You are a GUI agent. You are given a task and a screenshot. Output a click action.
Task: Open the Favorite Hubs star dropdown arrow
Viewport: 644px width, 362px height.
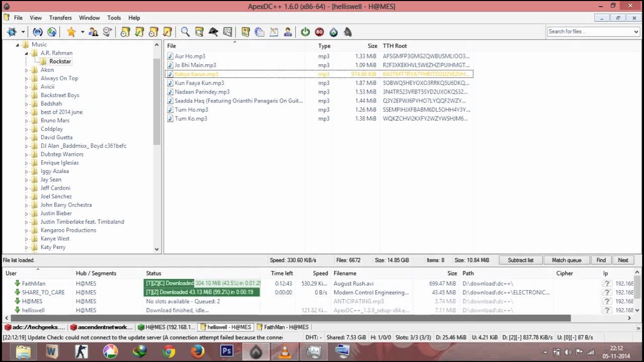(x=83, y=32)
